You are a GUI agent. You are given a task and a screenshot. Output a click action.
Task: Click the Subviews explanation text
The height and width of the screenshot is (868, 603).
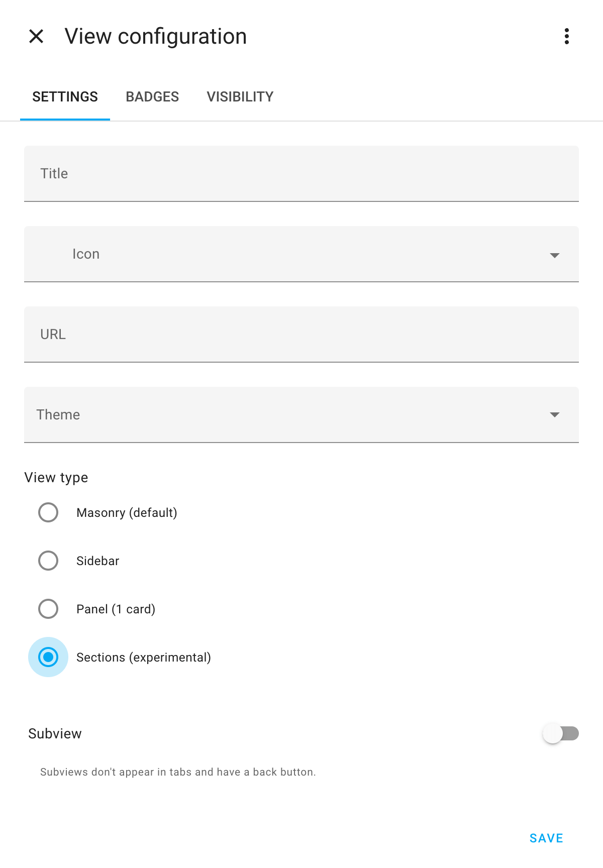178,772
